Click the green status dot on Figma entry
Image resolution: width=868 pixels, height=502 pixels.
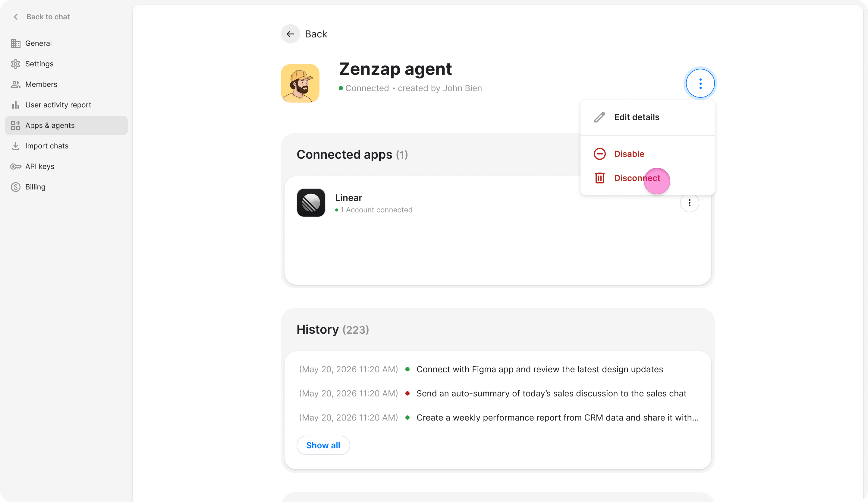[407, 369]
